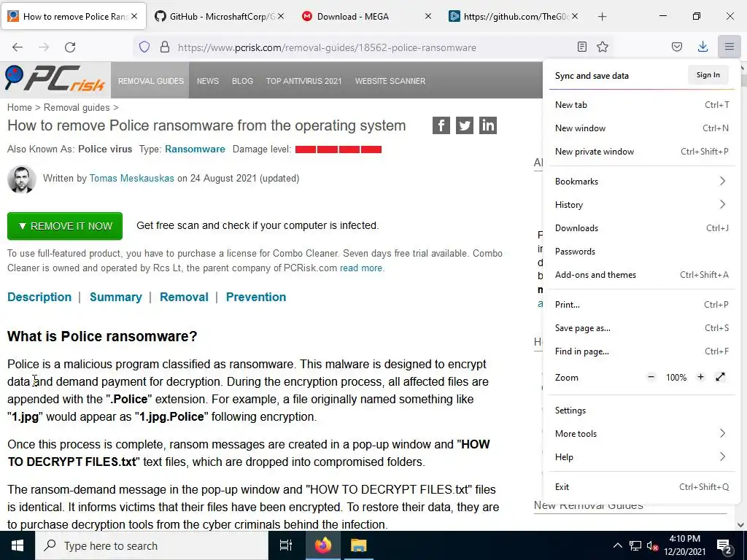Expand the More tools submenu

click(641, 433)
